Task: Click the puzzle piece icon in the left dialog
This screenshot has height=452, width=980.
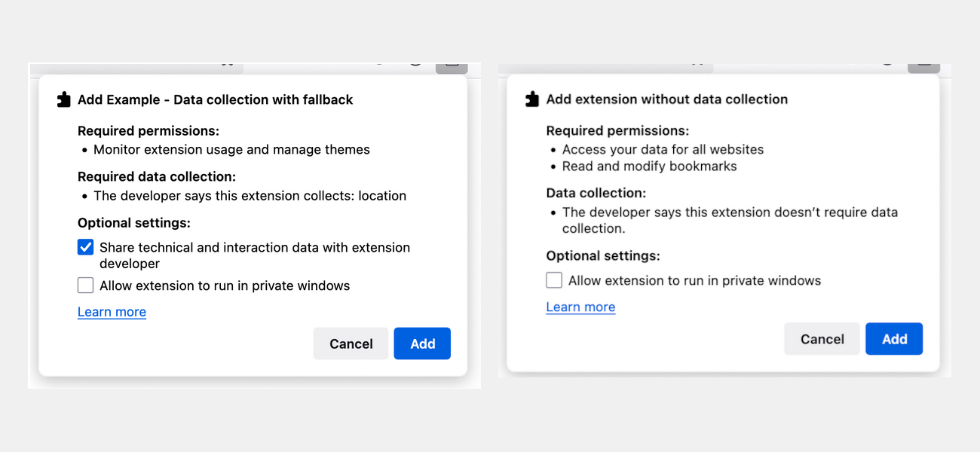Action: [x=63, y=99]
